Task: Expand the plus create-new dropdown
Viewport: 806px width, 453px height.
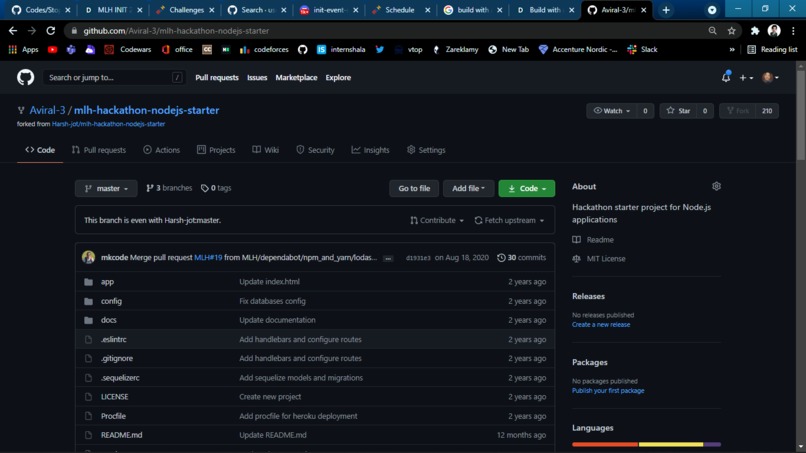Action: (x=746, y=78)
